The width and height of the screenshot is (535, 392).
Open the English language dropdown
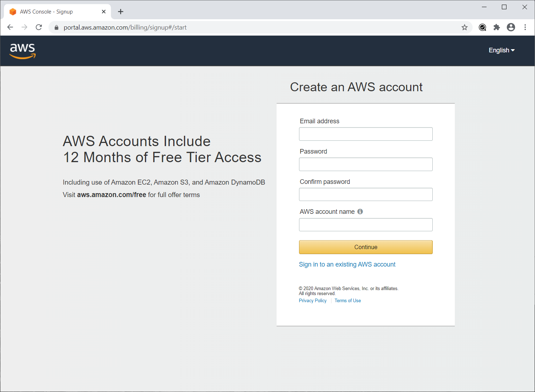pos(501,50)
